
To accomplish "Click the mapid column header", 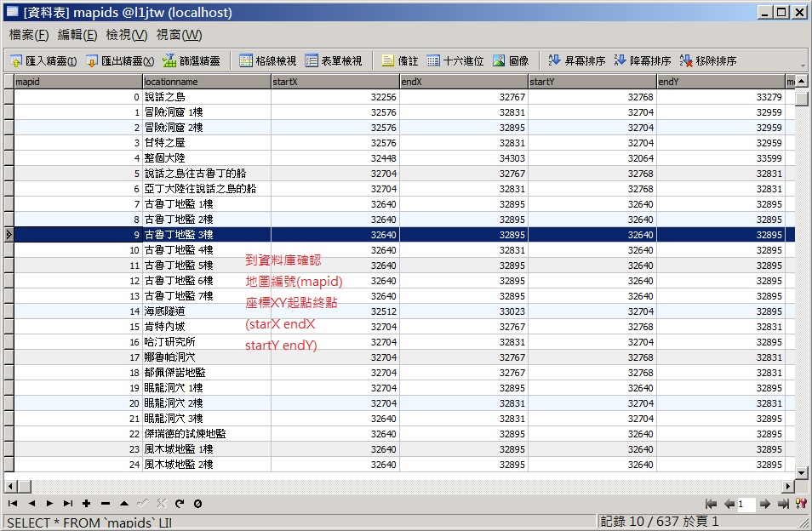I will click(x=78, y=82).
